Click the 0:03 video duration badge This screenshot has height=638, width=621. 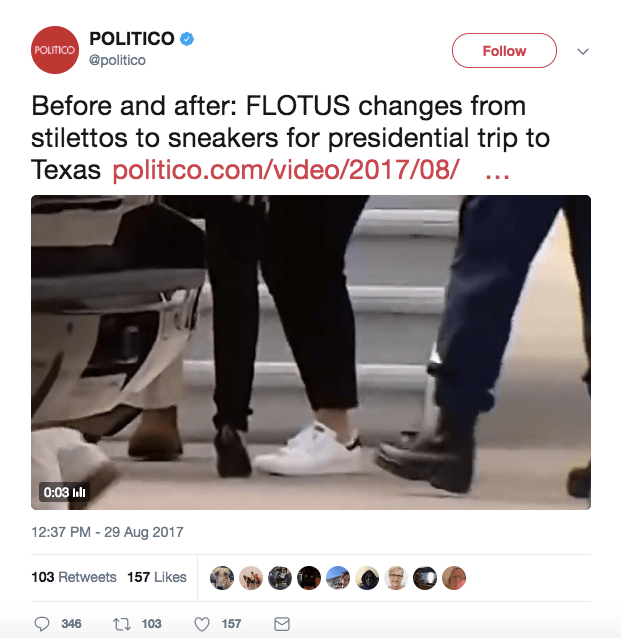click(64, 492)
